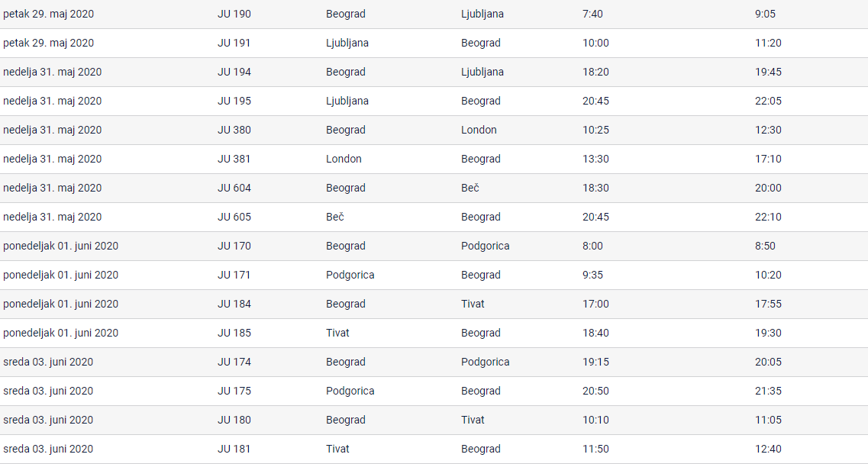The width and height of the screenshot is (868, 464).
Task: Click the date cell in JU 170 row
Action: [60, 246]
